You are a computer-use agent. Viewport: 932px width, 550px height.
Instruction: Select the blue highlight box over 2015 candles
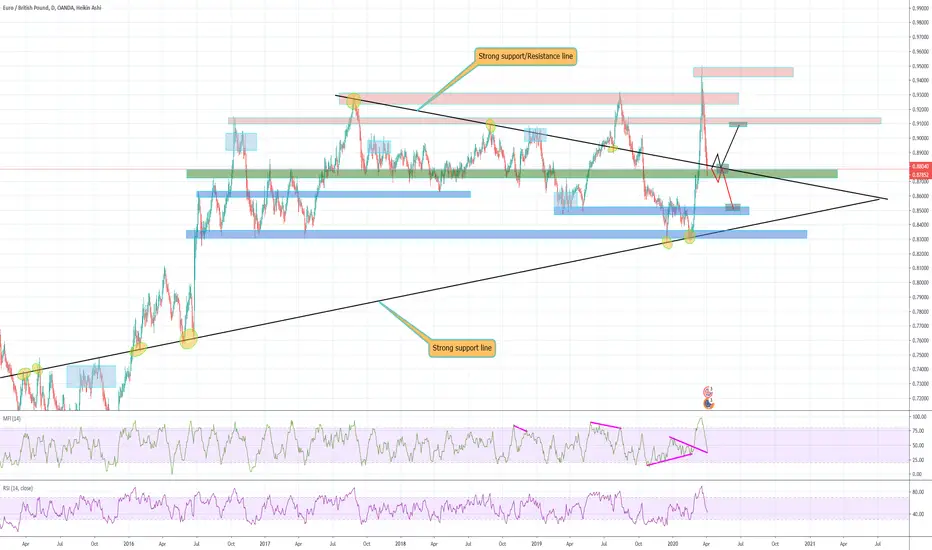(91, 376)
